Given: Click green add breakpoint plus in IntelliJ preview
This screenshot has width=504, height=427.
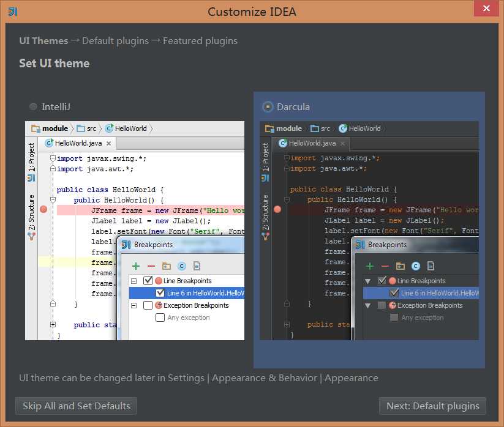Looking at the screenshot, I should click(x=136, y=266).
